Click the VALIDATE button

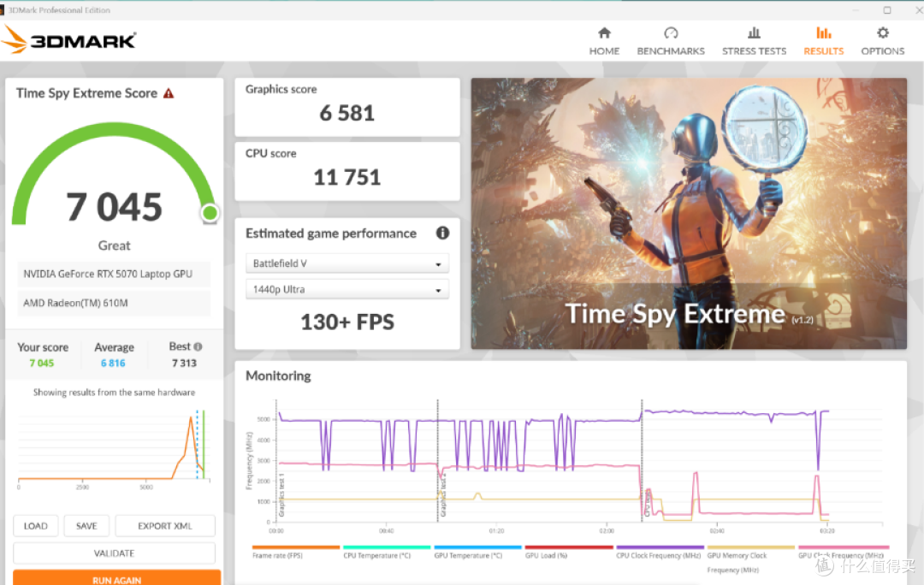(115, 553)
